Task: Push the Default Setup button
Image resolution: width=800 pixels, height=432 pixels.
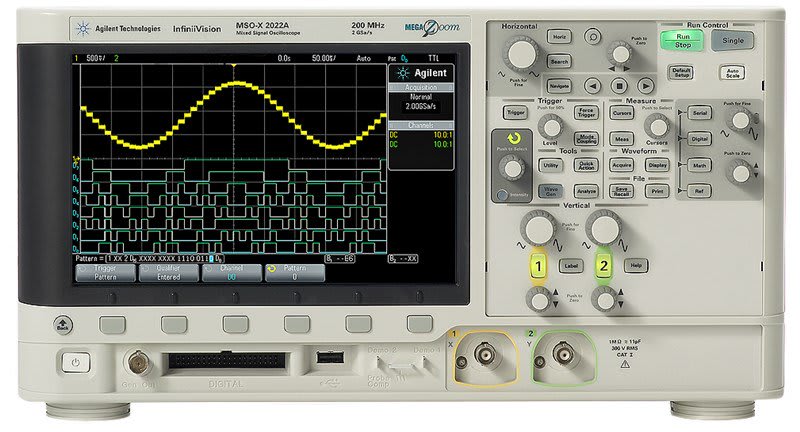Action: point(681,72)
